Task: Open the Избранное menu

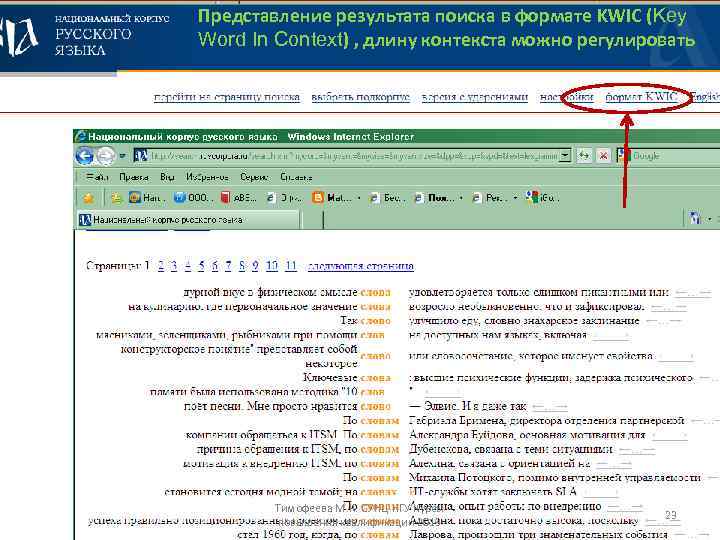Action: pyautogui.click(x=207, y=177)
